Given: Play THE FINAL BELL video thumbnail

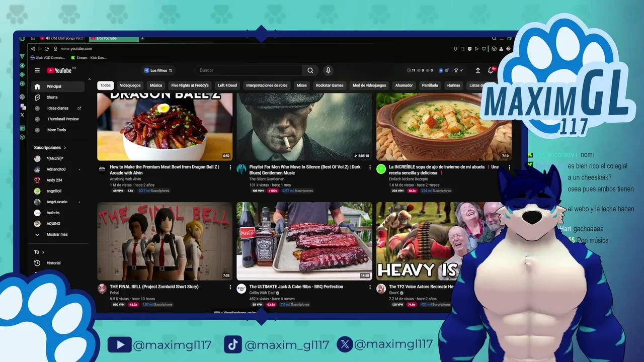Looking at the screenshot, I should pos(165,241).
